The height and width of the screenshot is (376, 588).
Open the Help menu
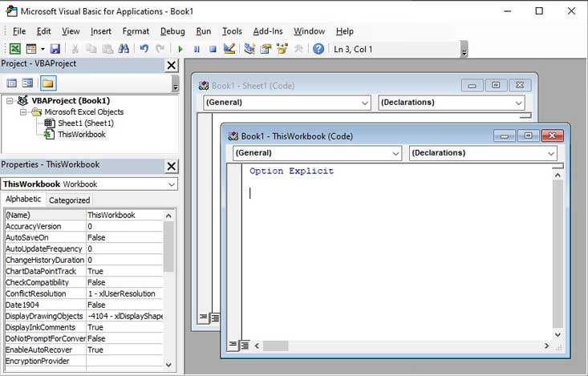(x=345, y=31)
